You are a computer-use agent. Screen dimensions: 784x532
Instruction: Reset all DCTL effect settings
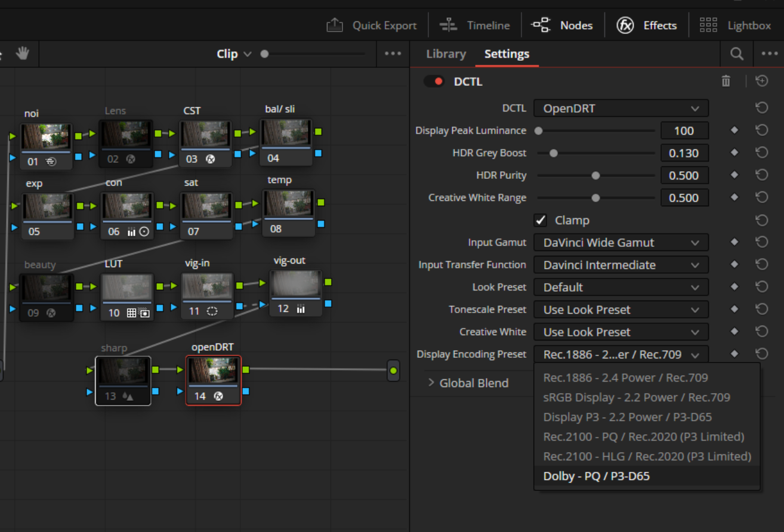click(x=761, y=81)
